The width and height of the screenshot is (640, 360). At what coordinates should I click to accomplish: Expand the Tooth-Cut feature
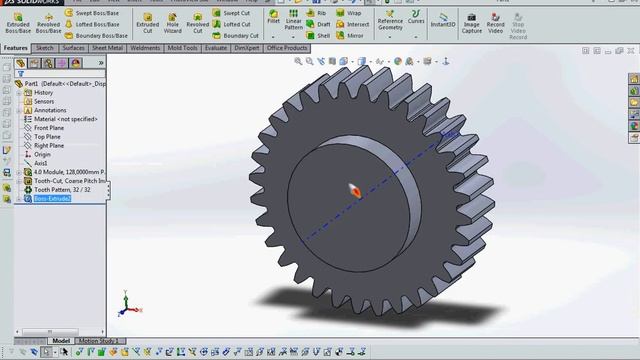pyautogui.click(x=19, y=181)
